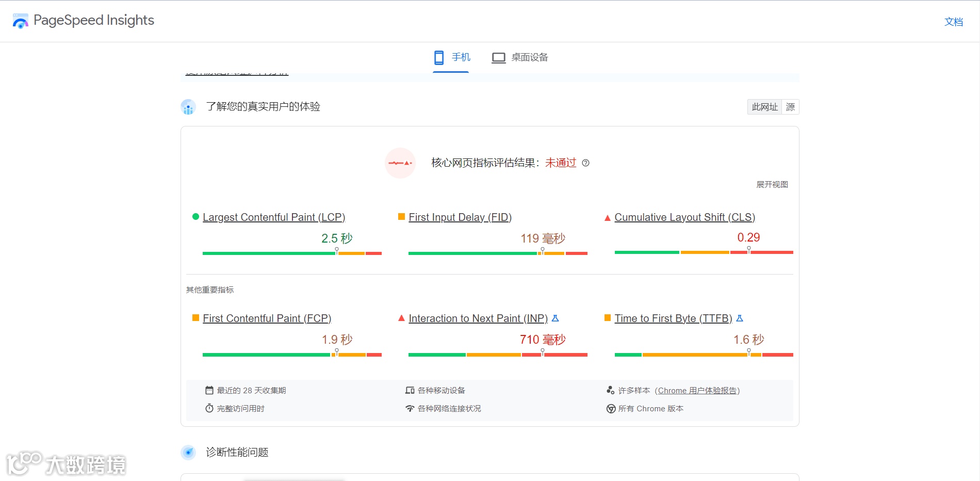Image resolution: width=980 pixels, height=481 pixels.
Task: Click the experimental flask icon next to INP
Action: coord(555,318)
